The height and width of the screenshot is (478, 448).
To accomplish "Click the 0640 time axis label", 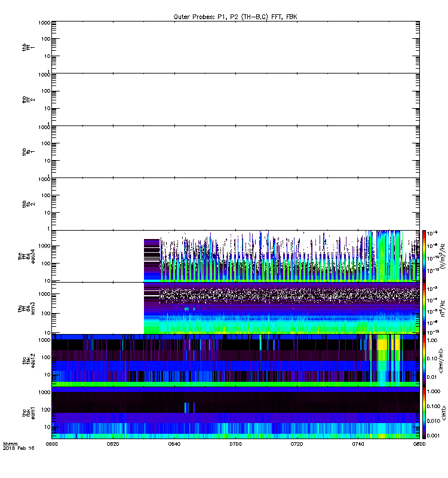I will [x=174, y=444].
